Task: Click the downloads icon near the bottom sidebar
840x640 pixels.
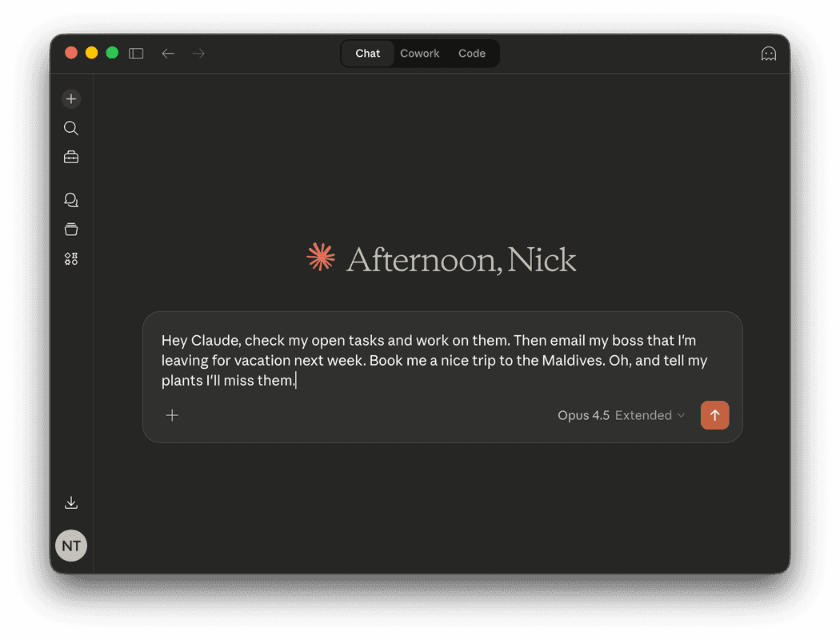Action: (x=70, y=502)
